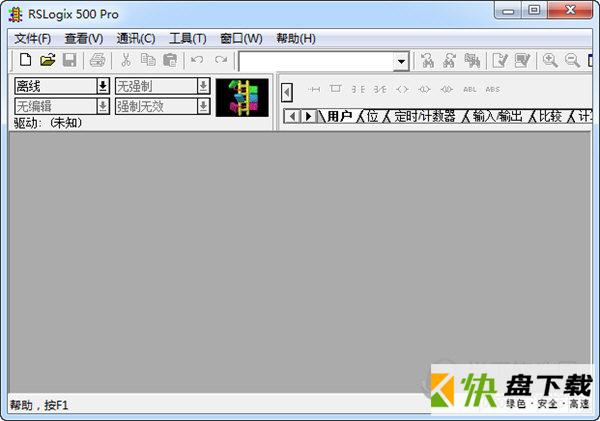Copy with the double-page icon
This screenshot has width=600, height=421.
(x=148, y=60)
